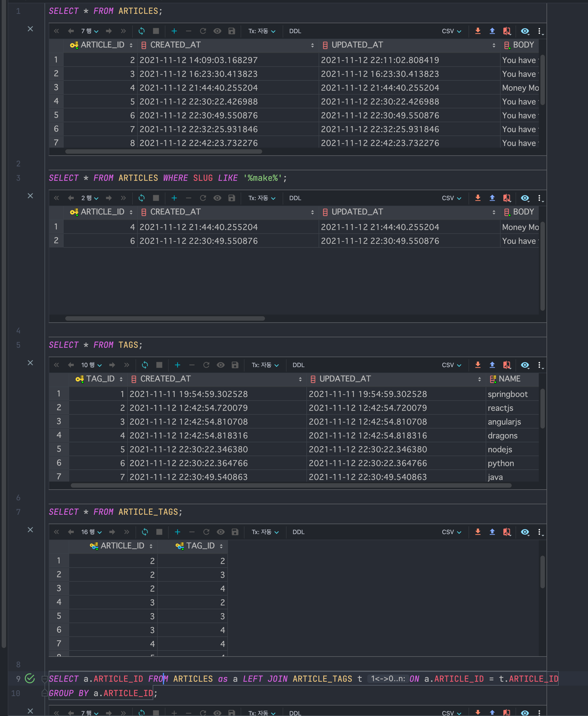The height and width of the screenshot is (716, 588).
Task: Click import data arrow in the TAGS toolbar
Action: point(492,365)
